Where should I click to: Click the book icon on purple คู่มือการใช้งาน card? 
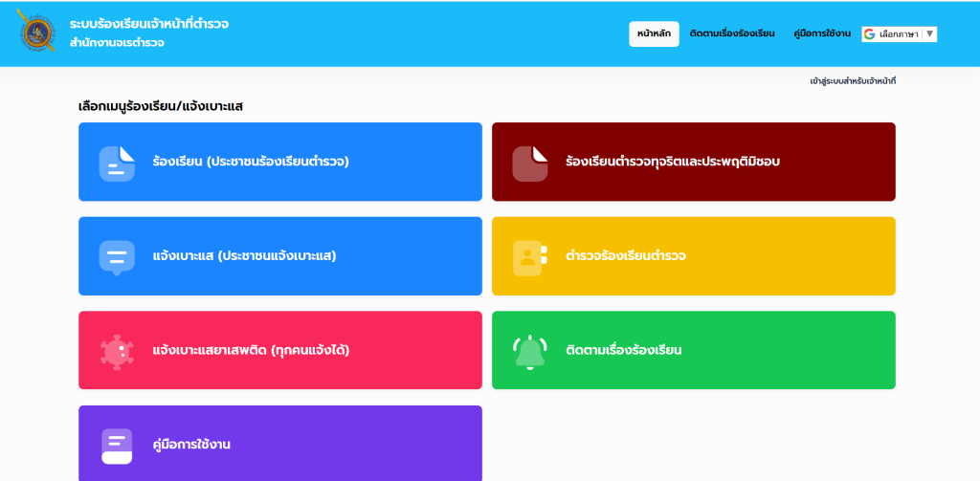(117, 446)
